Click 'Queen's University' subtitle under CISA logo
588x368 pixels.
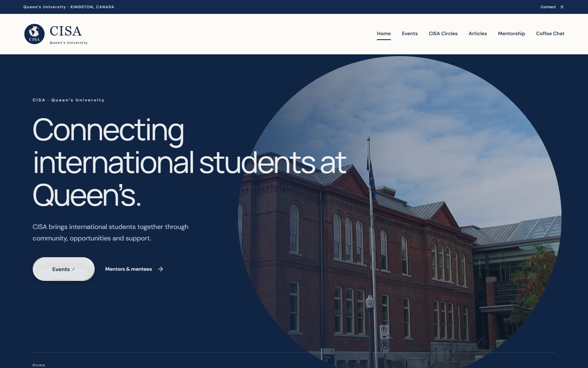tap(69, 43)
